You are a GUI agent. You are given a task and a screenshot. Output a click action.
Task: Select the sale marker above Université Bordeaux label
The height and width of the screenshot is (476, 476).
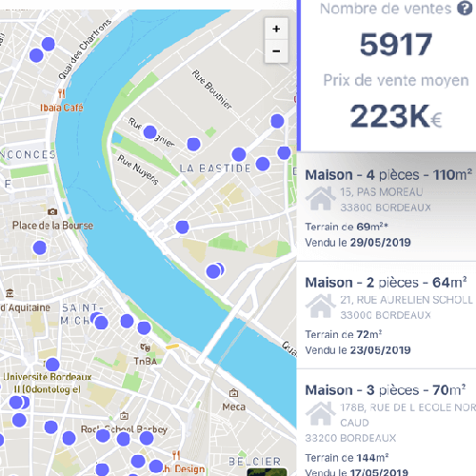click(52, 365)
